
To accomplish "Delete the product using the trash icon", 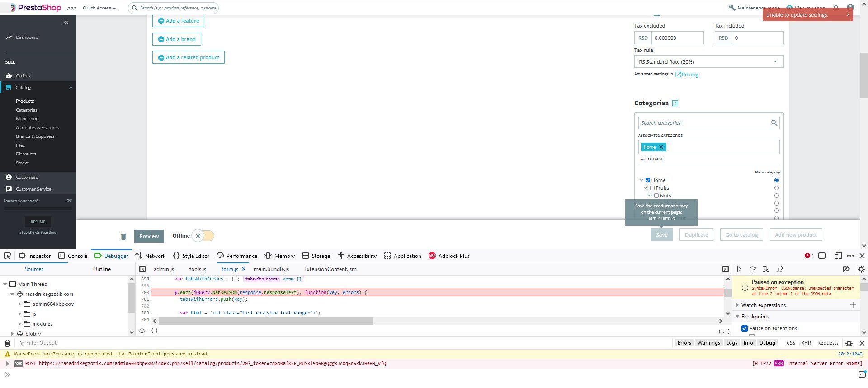I will pos(123,236).
